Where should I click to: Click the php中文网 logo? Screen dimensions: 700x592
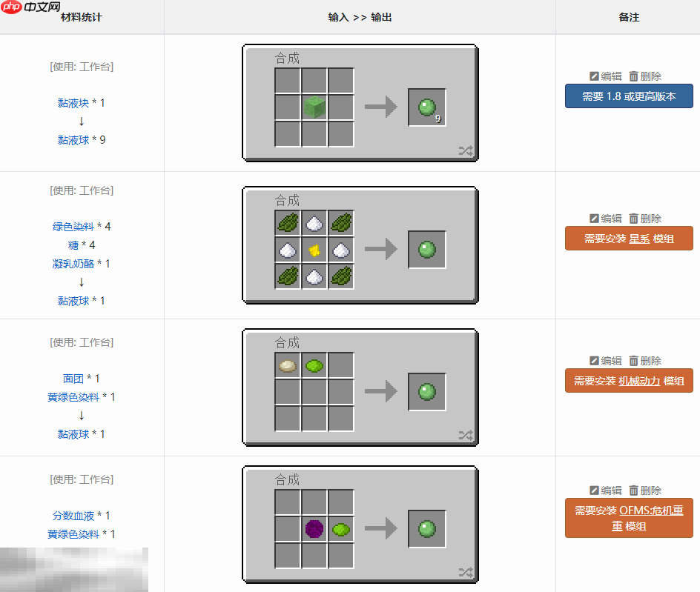click(30, 7)
